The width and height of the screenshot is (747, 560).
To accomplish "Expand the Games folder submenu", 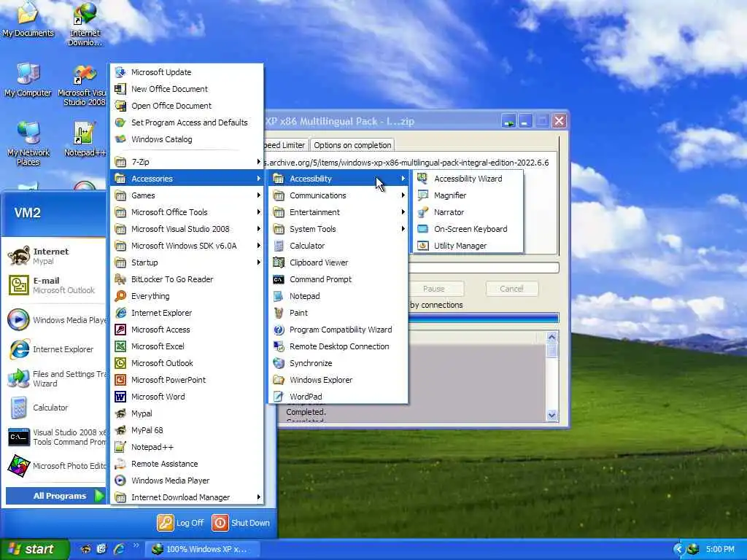I will tap(187, 195).
